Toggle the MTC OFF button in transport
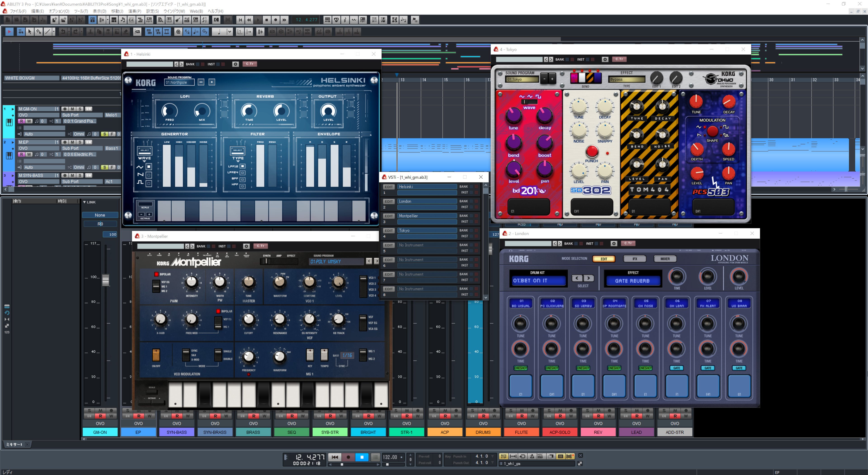 (541, 456)
